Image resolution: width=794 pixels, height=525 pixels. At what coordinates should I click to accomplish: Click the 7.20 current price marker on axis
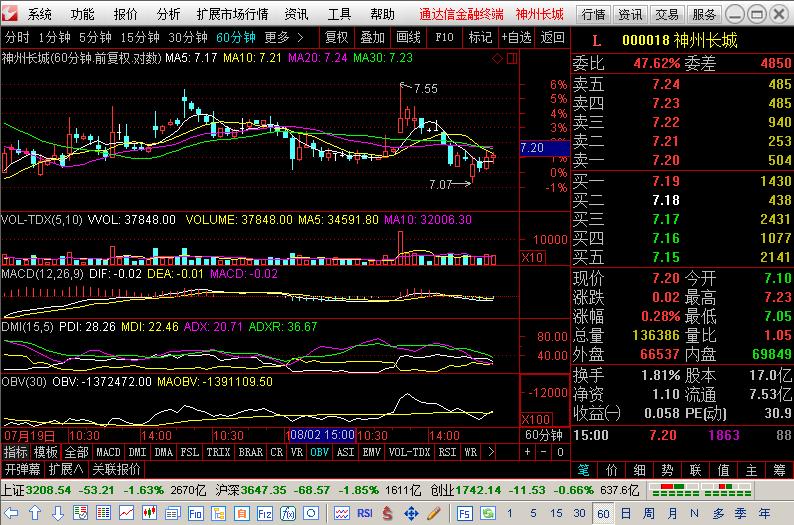tap(532, 148)
